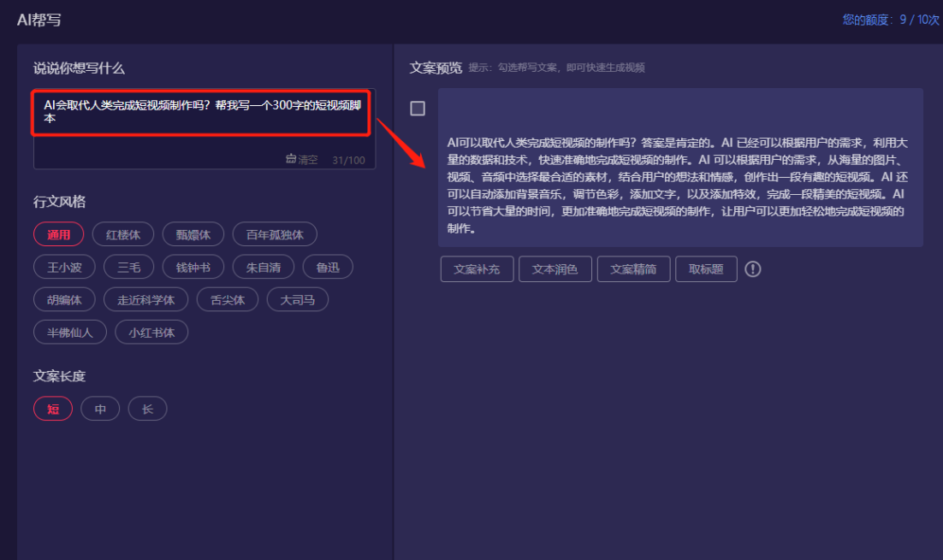943x560 pixels.
Task: Click the 文本润色 button
Action: (555, 269)
